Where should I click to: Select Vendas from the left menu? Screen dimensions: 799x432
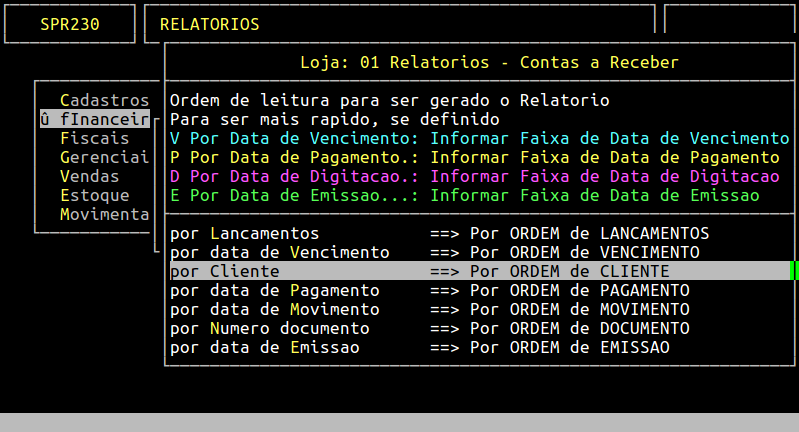pyautogui.click(x=89, y=176)
